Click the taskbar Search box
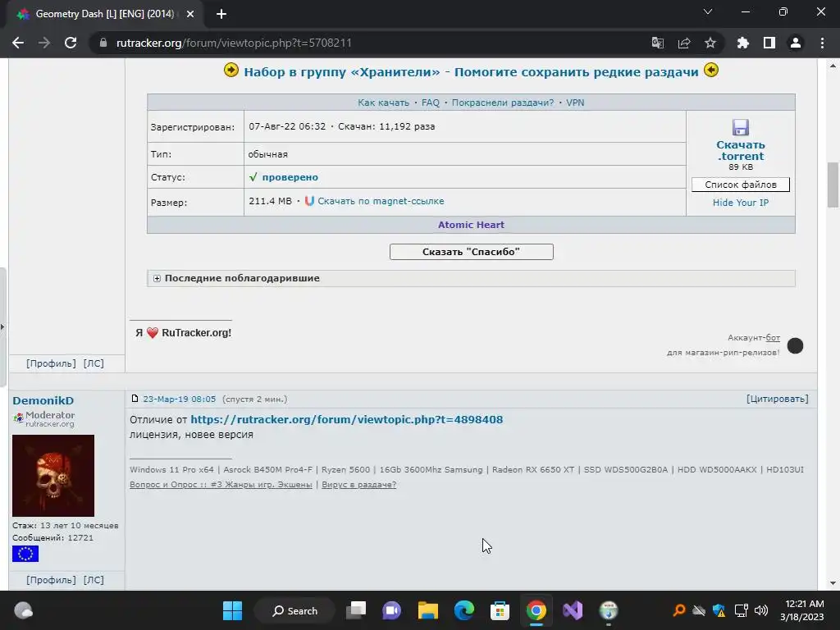Viewport: 840px width, 630px height. [294, 610]
